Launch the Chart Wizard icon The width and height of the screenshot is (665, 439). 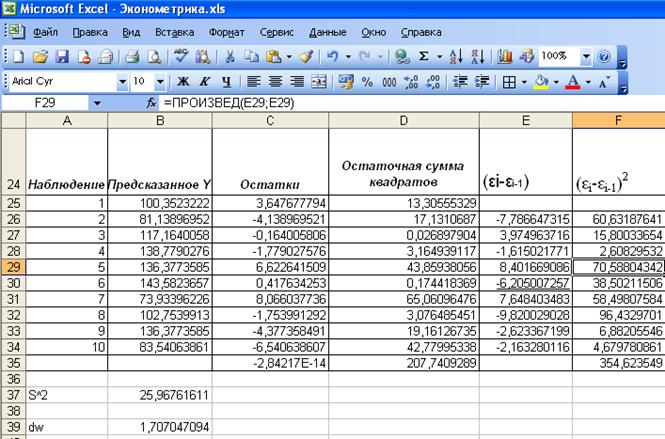[505, 56]
